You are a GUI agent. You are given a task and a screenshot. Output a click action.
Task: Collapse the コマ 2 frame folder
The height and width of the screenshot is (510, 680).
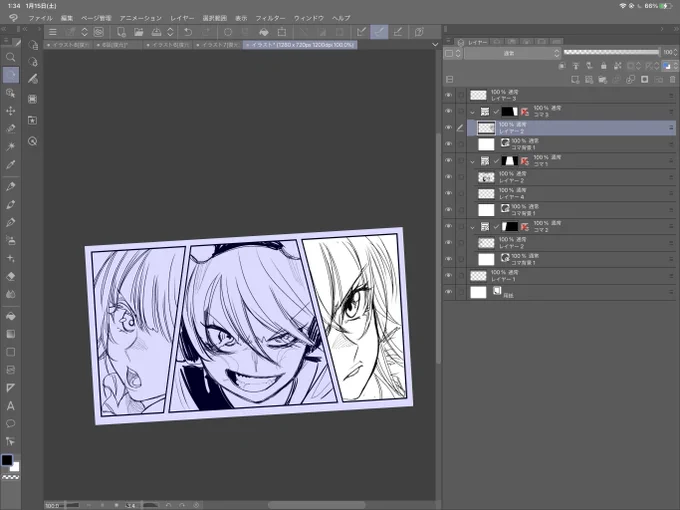[473, 227]
